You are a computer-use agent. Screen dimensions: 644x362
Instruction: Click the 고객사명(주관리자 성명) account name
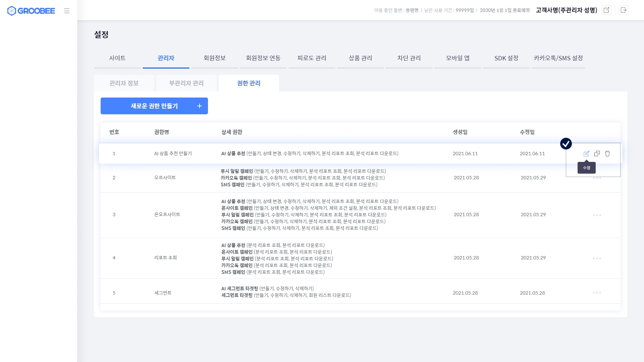tap(567, 10)
